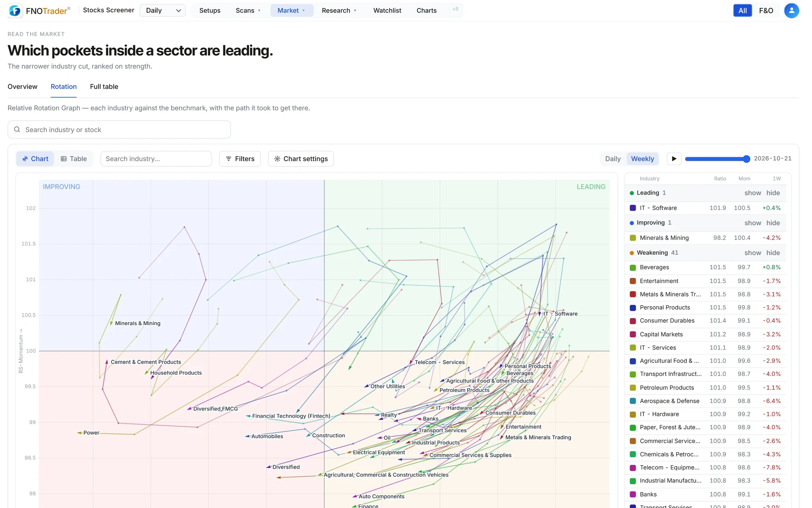The width and height of the screenshot is (812, 508).
Task: Select the Weekly timeframe toggle
Action: (x=642, y=159)
